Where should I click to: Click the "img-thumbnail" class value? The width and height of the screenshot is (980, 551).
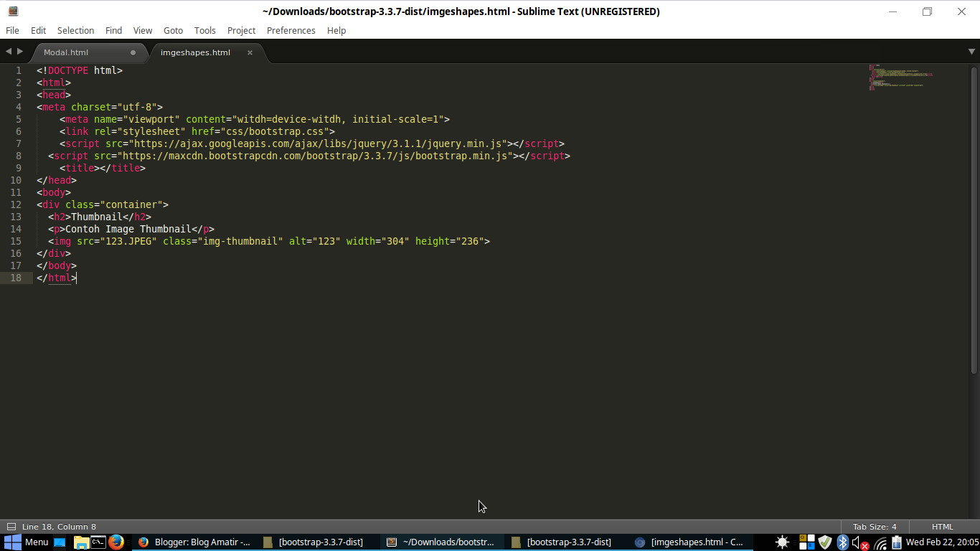pos(240,241)
